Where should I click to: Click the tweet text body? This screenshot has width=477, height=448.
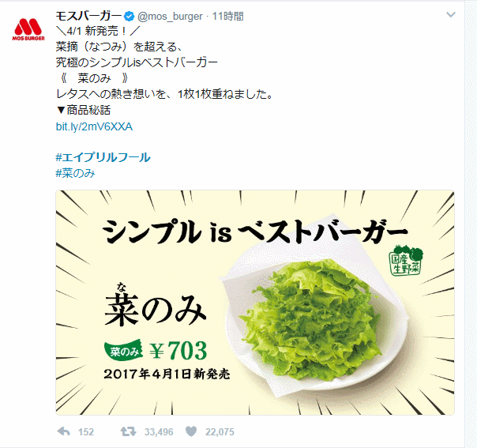coord(164,70)
